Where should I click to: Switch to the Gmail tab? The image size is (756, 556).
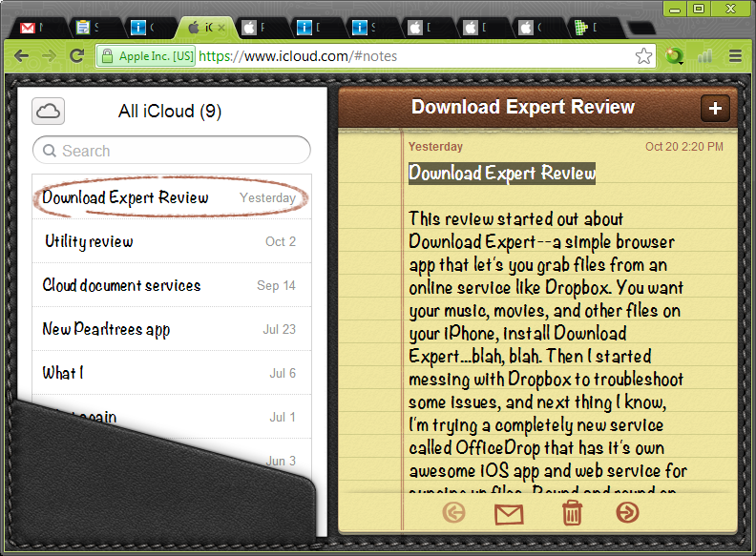[x=36, y=28]
